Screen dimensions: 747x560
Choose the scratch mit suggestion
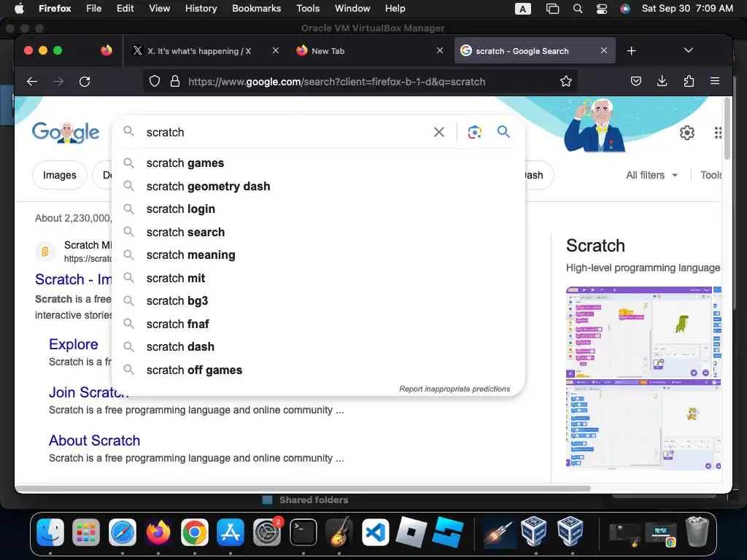(318, 278)
